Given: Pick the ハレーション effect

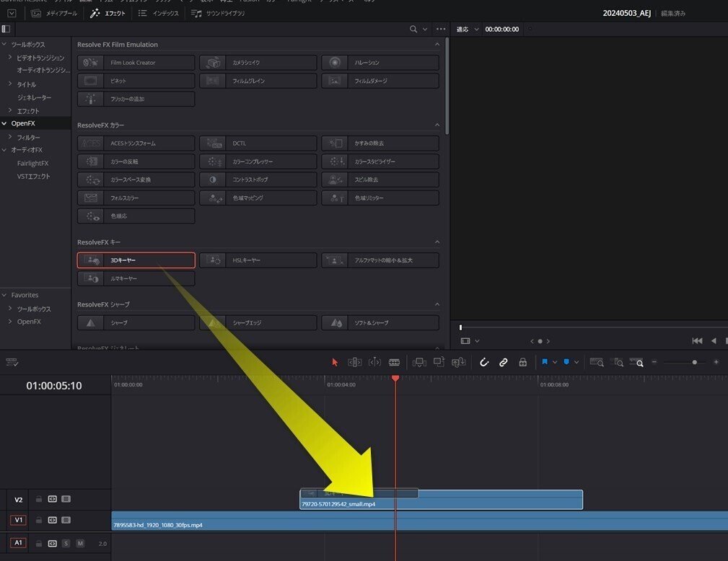Looking at the screenshot, I should tap(380, 63).
